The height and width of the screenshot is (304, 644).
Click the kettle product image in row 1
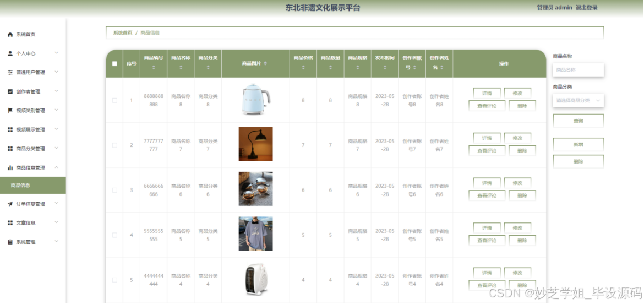click(x=255, y=99)
